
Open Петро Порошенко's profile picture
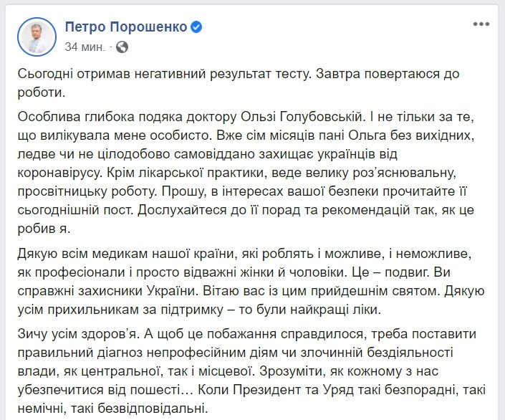(37, 37)
